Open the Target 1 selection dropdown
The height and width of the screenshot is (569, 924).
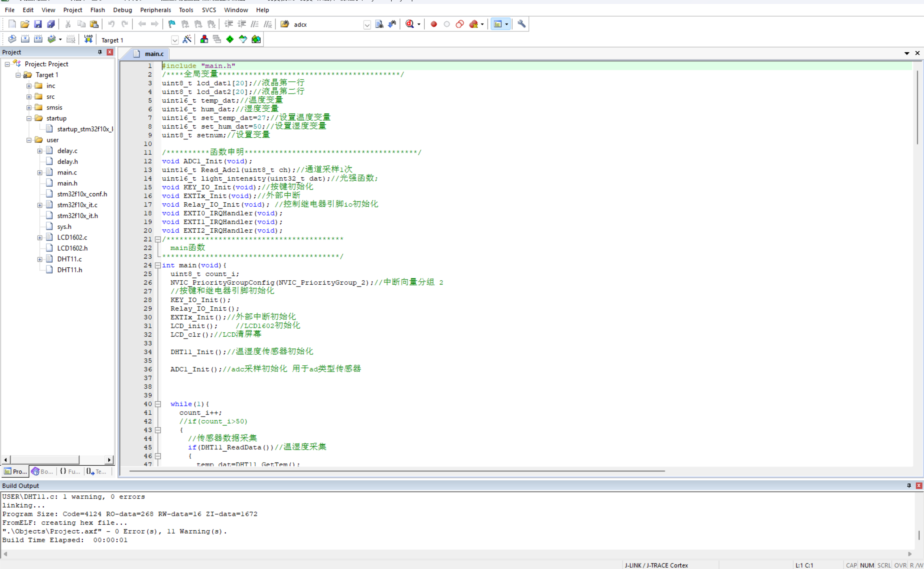pos(174,40)
